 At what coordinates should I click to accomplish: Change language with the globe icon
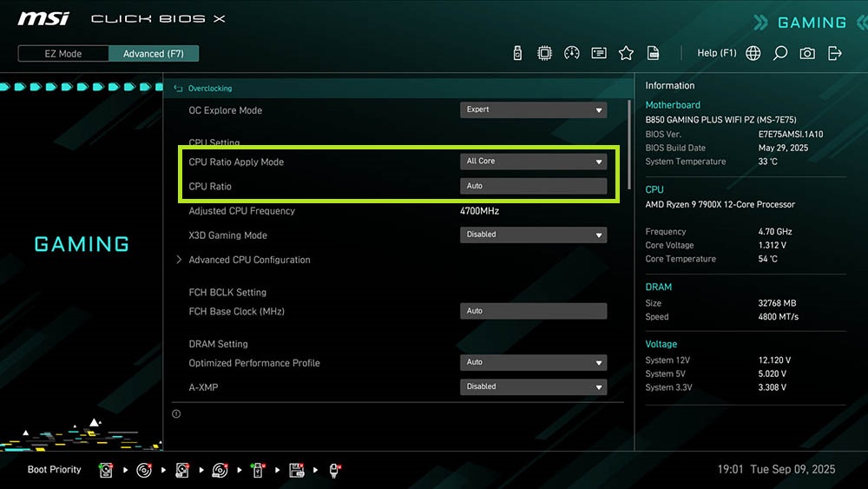pyautogui.click(x=753, y=53)
